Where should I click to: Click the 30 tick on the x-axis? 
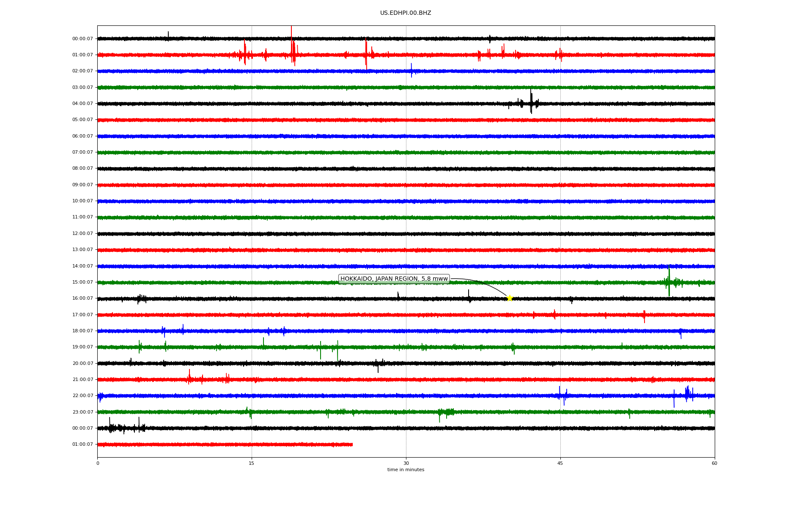(x=406, y=463)
